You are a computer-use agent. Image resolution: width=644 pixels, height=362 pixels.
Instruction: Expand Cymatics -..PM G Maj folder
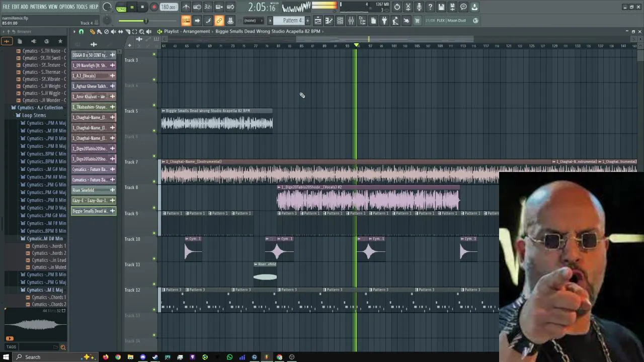pos(43,282)
